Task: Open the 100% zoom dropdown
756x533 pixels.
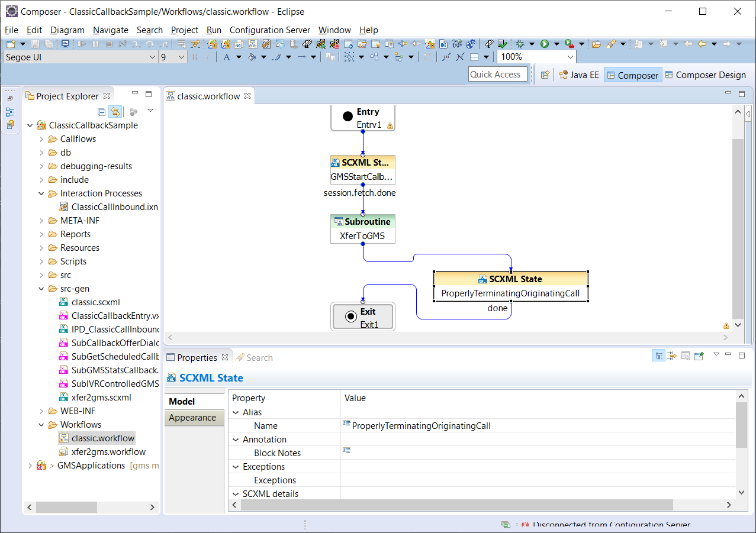Action: [x=570, y=57]
